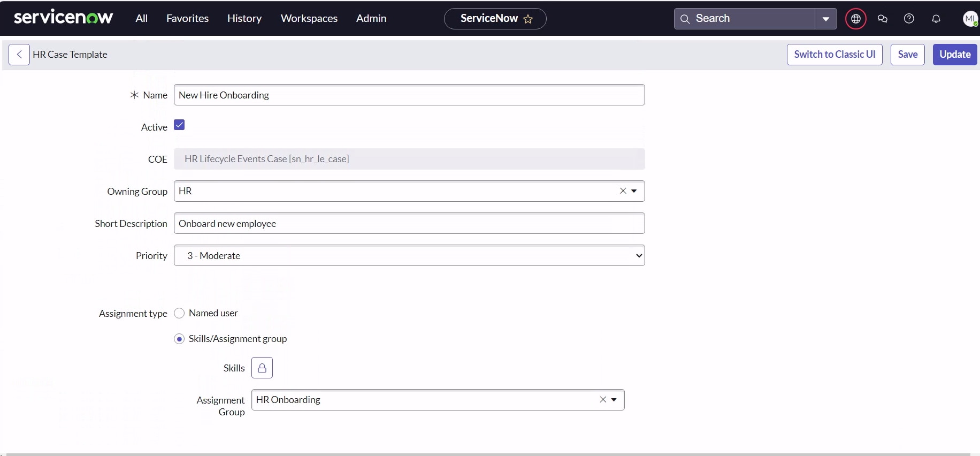The height and width of the screenshot is (456, 980).
Task: Go back using the left chevron button
Action: pyautogui.click(x=19, y=55)
